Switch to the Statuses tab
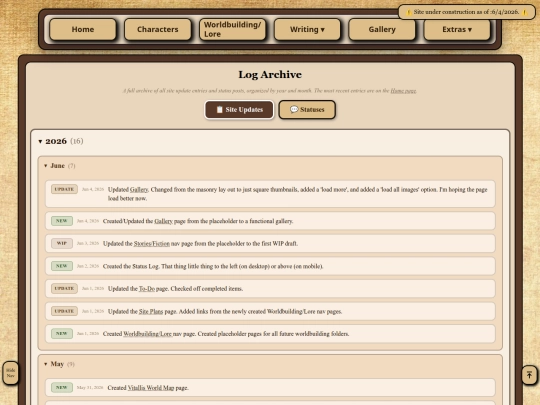The width and height of the screenshot is (540, 405). [x=307, y=110]
